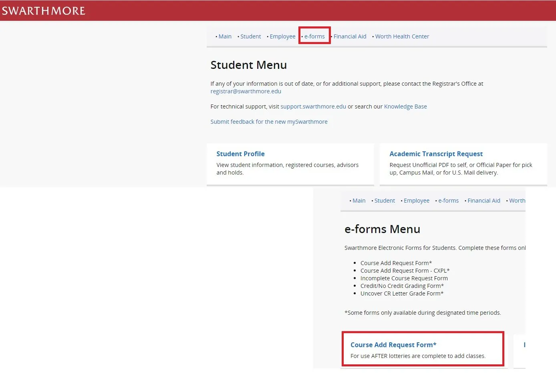556x392 pixels.
Task: Click list item 'Incomplete Course Request Form'
Action: (404, 278)
